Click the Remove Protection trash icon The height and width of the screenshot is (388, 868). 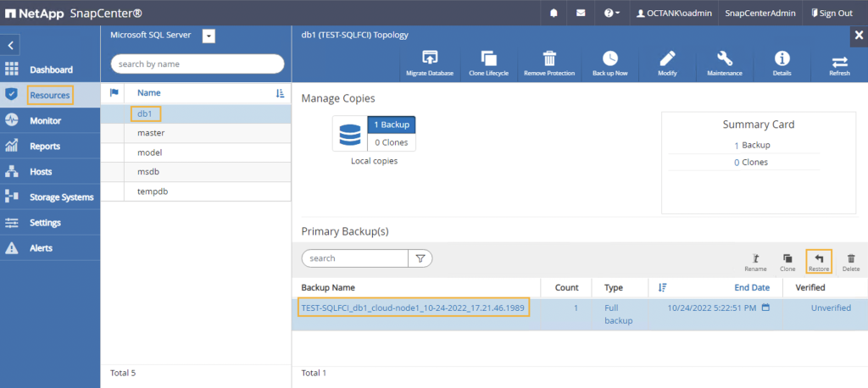coord(549,58)
